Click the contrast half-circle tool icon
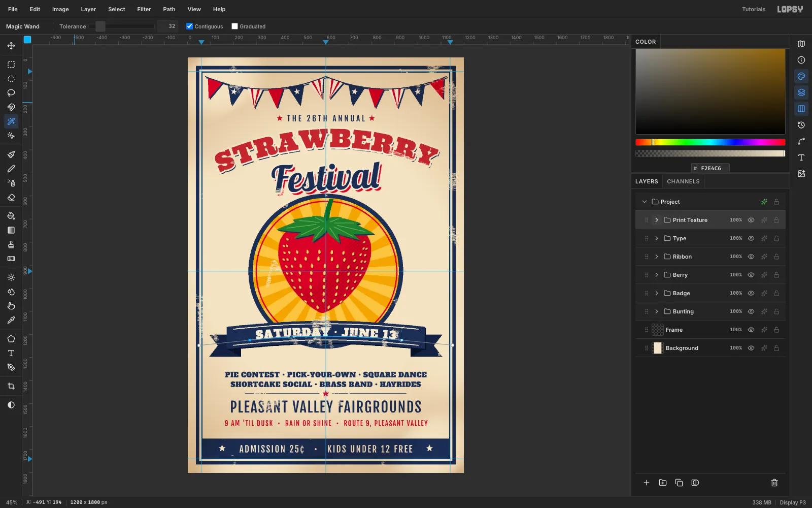Image resolution: width=812 pixels, height=508 pixels. tap(11, 405)
